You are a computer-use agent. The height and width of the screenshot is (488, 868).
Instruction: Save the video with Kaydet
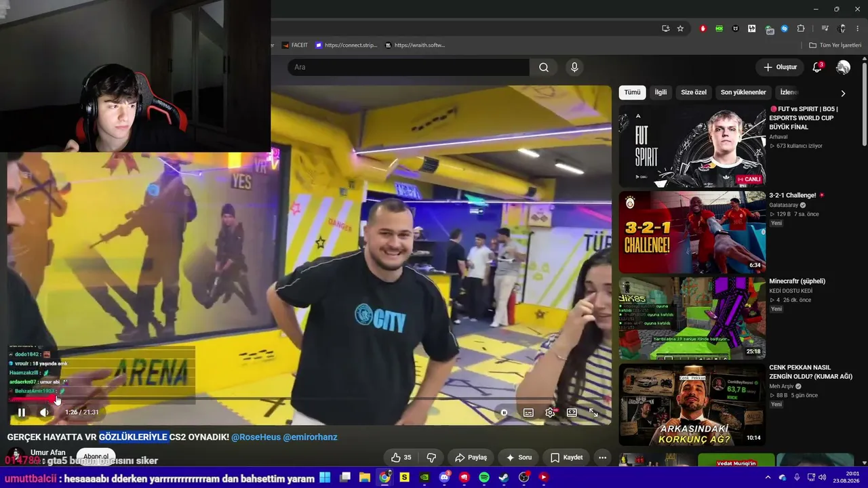point(566,457)
